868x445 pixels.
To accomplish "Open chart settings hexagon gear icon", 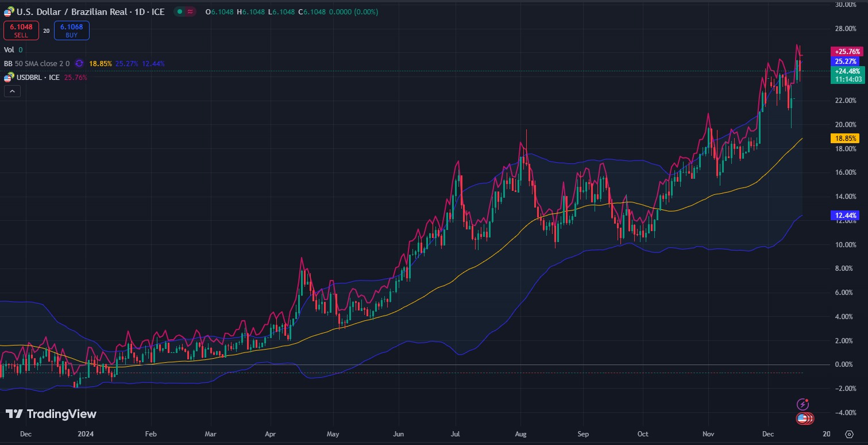I will (849, 434).
